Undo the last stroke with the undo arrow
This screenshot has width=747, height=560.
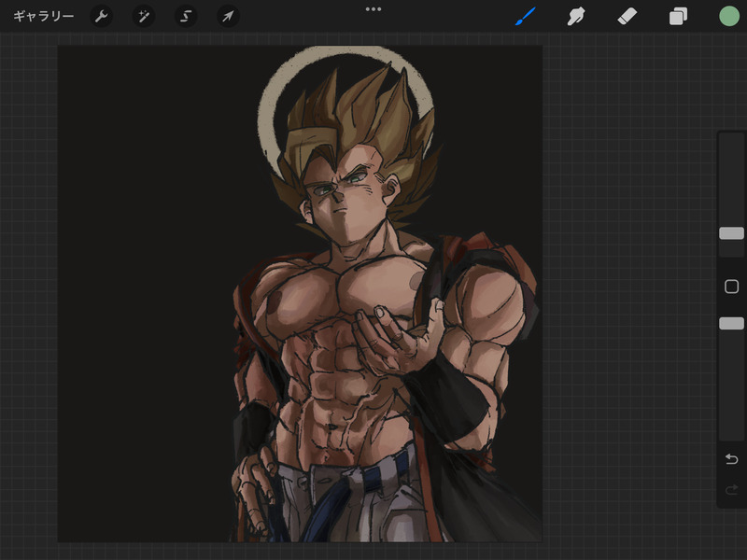pyautogui.click(x=731, y=458)
